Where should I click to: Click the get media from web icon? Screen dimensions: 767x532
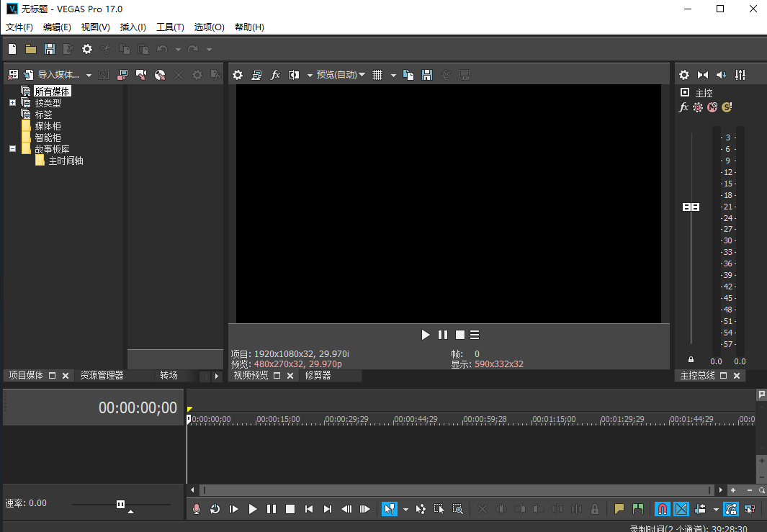pos(160,75)
